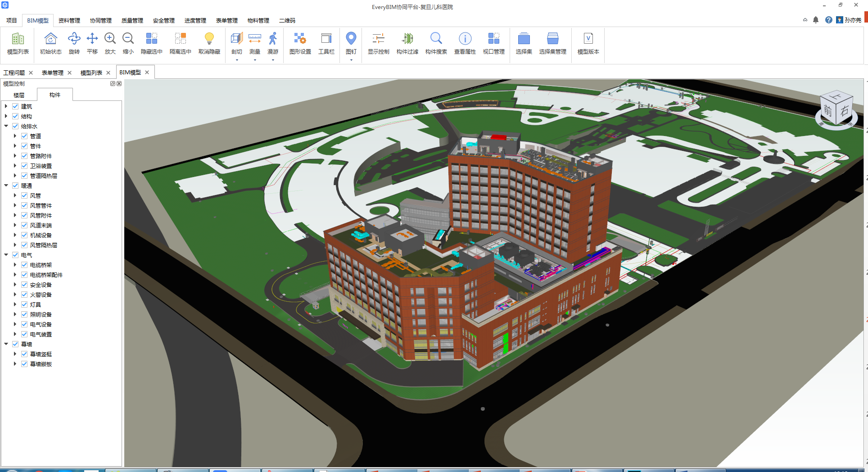Expand the 管件 tree node
The height and width of the screenshot is (472, 868).
[x=15, y=146]
